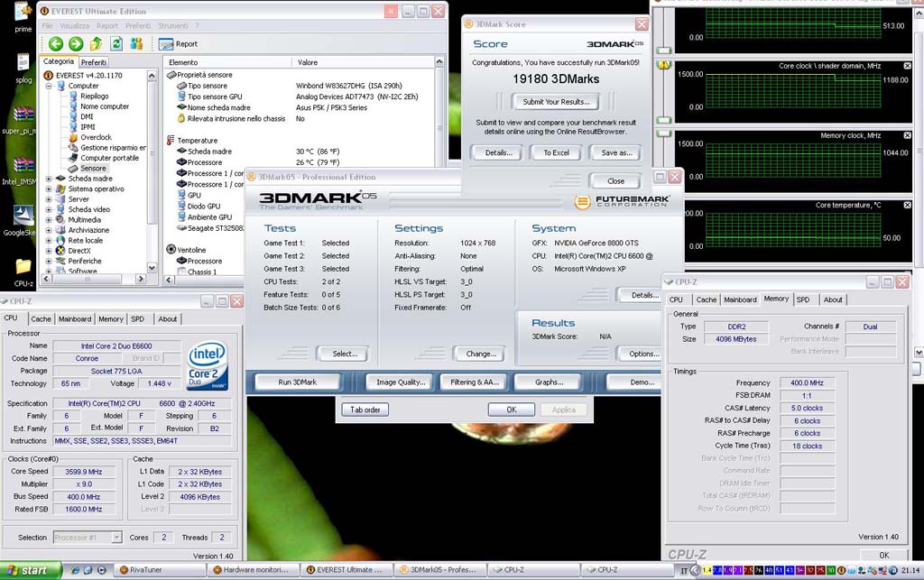Click the yellow 1.4 sensor icon in the tray
This screenshot has height=580, width=924.
click(707, 570)
